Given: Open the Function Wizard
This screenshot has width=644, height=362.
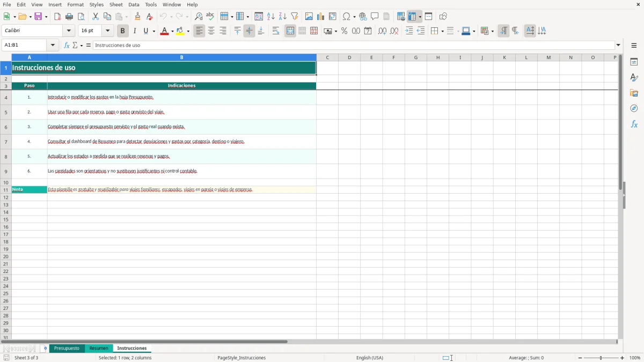Looking at the screenshot, I should [67, 46].
